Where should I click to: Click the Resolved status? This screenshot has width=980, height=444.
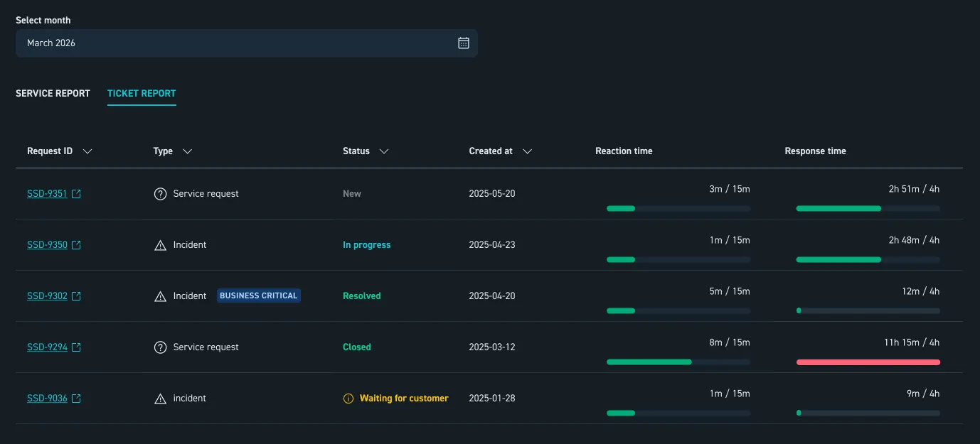(362, 296)
